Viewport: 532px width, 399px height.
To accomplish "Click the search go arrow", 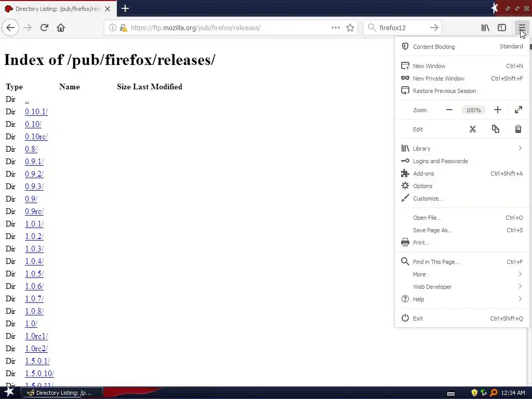I will 434,28.
